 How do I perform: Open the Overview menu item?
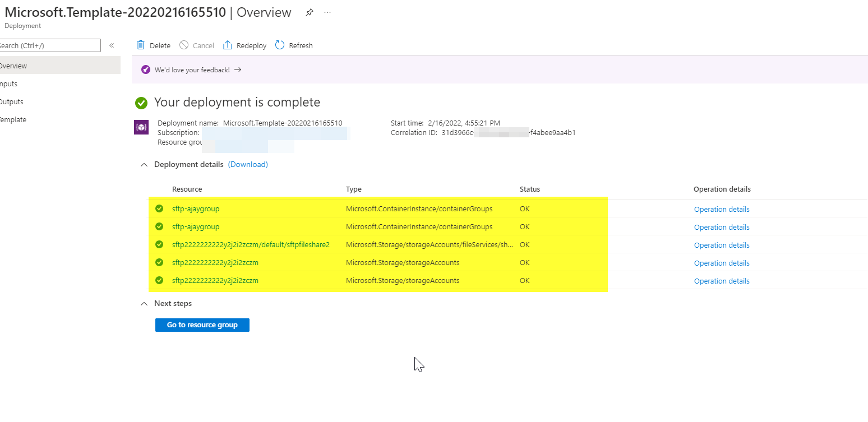pyautogui.click(x=60, y=66)
